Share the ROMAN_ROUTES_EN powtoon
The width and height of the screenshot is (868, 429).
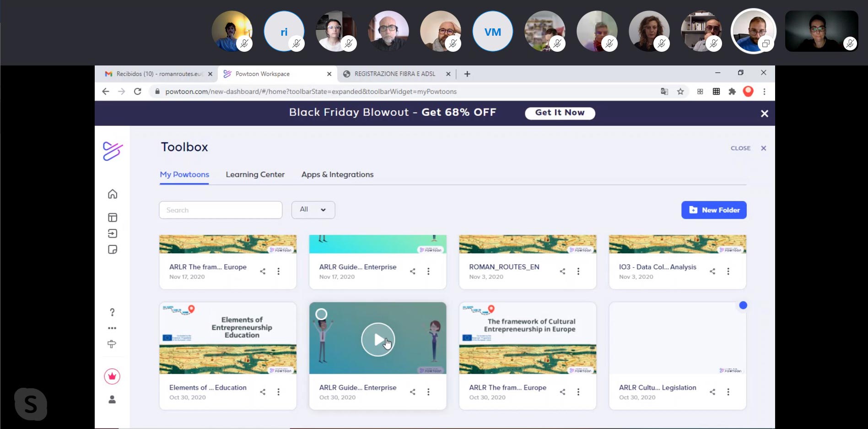(562, 272)
